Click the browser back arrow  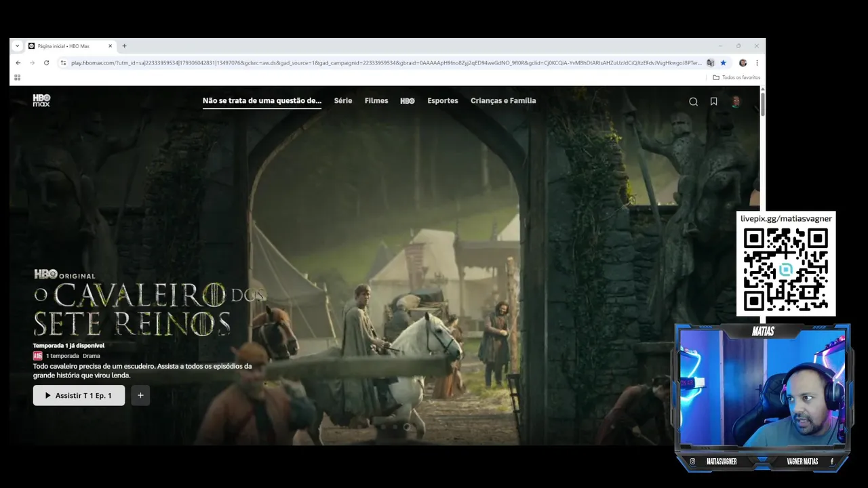coord(18,63)
